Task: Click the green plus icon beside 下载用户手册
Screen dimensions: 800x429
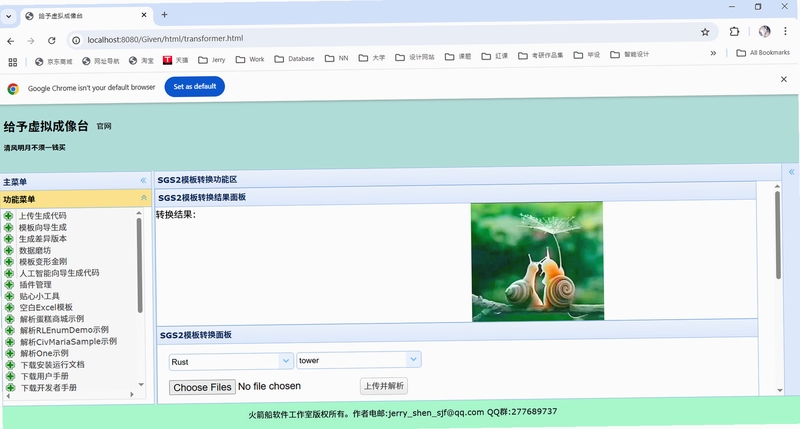Action: (10, 376)
